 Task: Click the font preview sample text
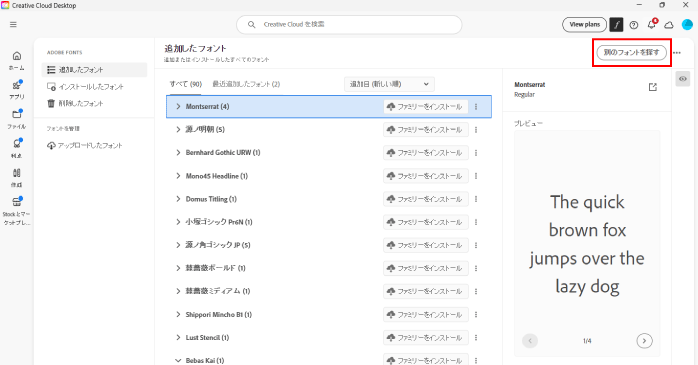tap(587, 244)
